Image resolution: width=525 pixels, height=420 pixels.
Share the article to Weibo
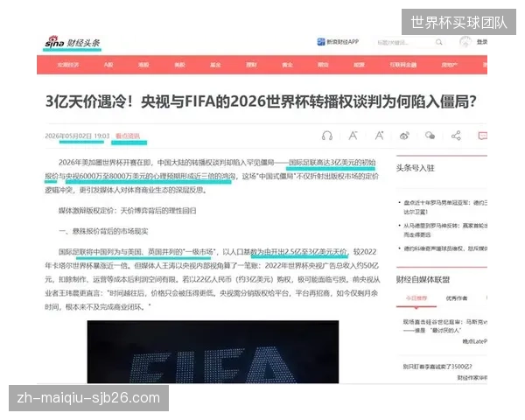pyautogui.click(x=404, y=136)
